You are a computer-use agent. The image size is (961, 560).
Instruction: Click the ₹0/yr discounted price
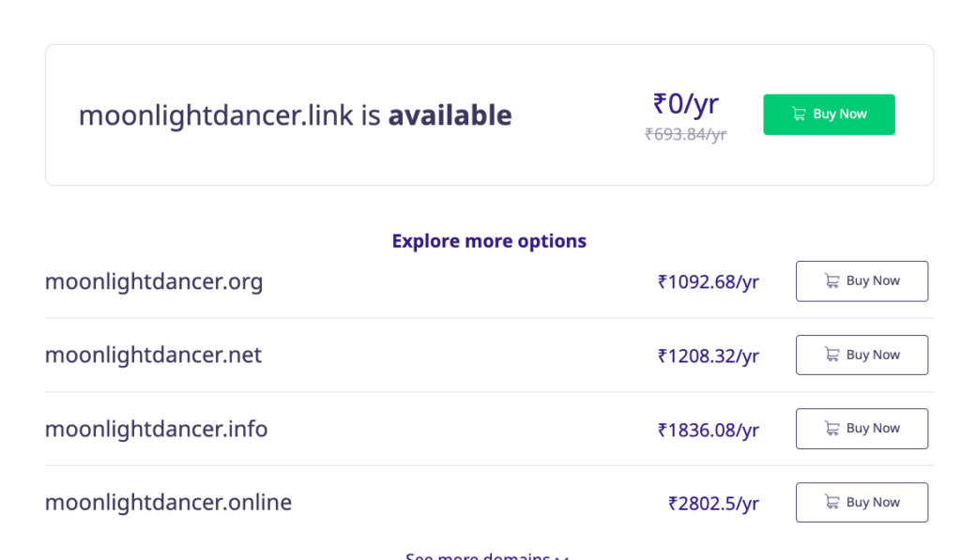pos(686,103)
